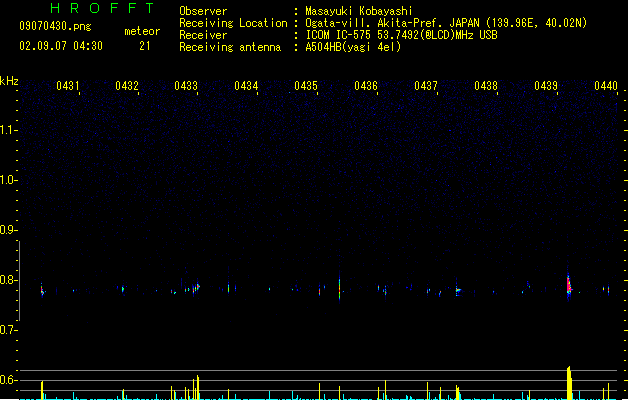Click time marker 0435
629x400 pixels.
tap(306, 86)
